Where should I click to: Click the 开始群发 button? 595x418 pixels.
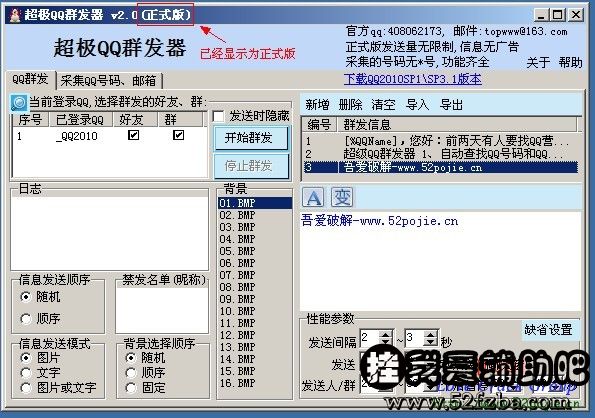tap(251, 138)
